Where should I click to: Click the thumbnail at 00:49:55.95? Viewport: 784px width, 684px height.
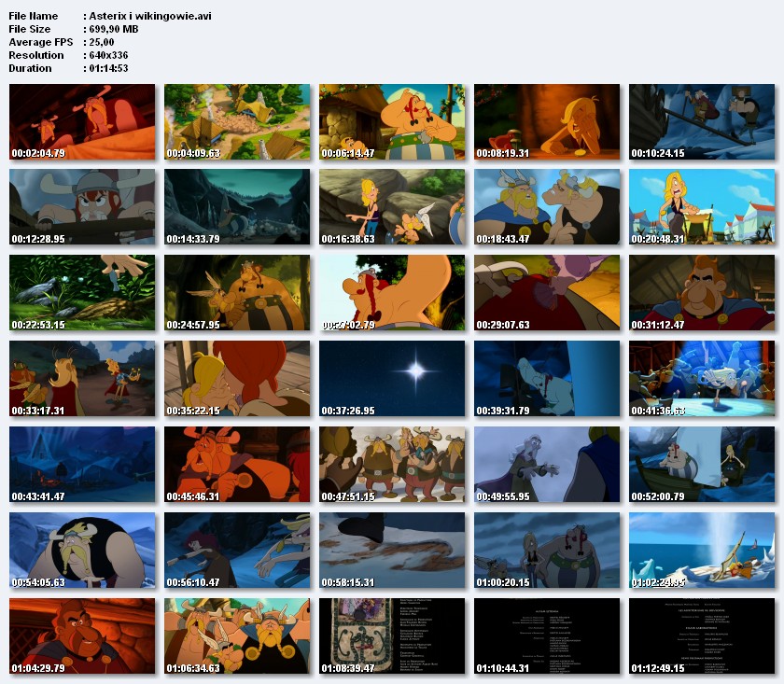(x=547, y=465)
